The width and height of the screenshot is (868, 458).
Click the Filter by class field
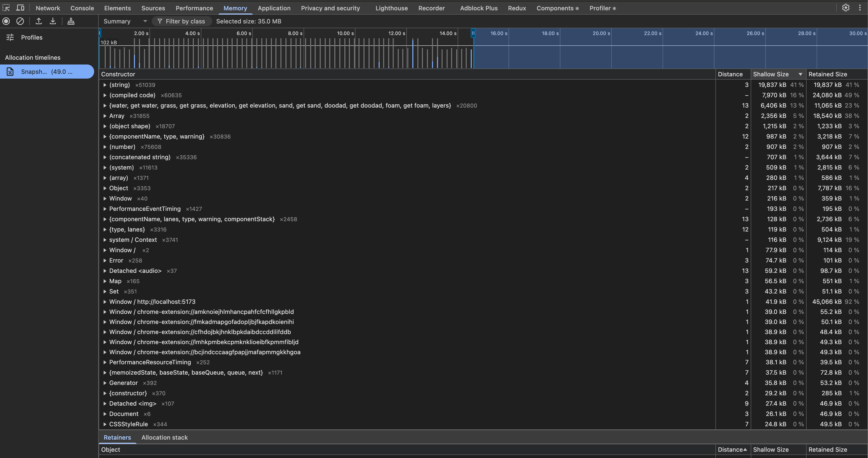tap(185, 21)
